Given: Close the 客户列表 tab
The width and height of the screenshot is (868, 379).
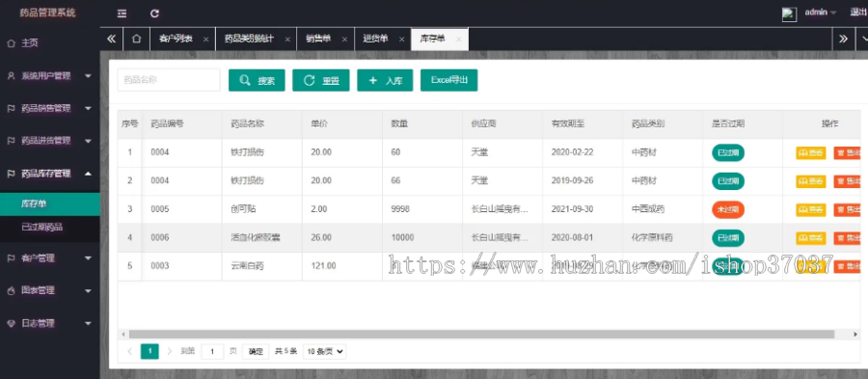Looking at the screenshot, I should pos(205,40).
